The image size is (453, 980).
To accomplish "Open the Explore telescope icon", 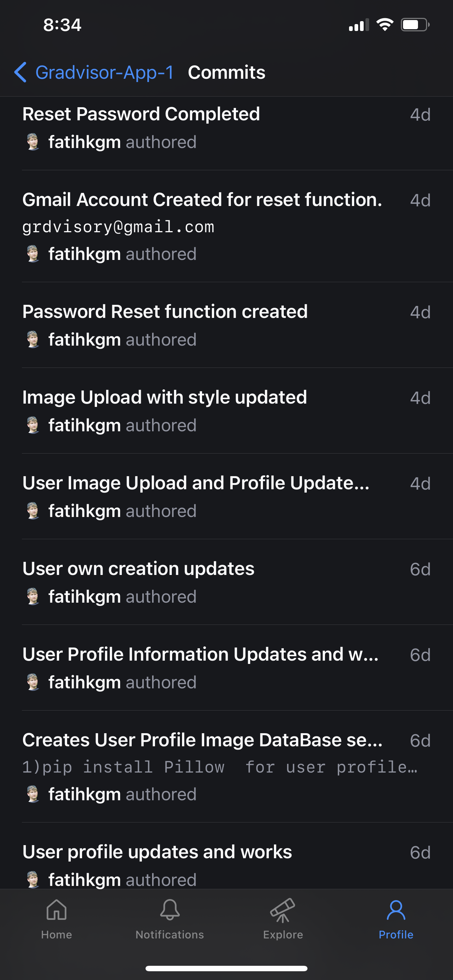I will tap(282, 910).
